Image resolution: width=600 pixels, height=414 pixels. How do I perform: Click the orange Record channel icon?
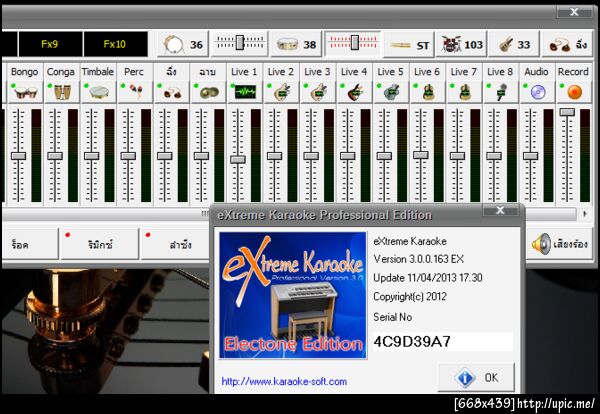point(574,92)
